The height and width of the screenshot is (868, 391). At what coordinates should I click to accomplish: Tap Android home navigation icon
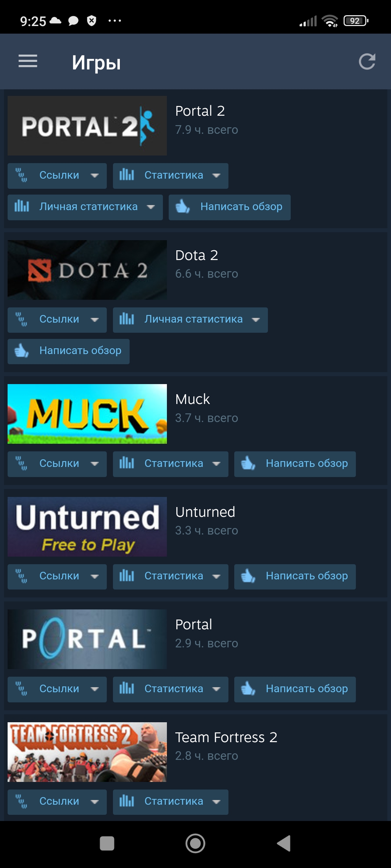195,843
